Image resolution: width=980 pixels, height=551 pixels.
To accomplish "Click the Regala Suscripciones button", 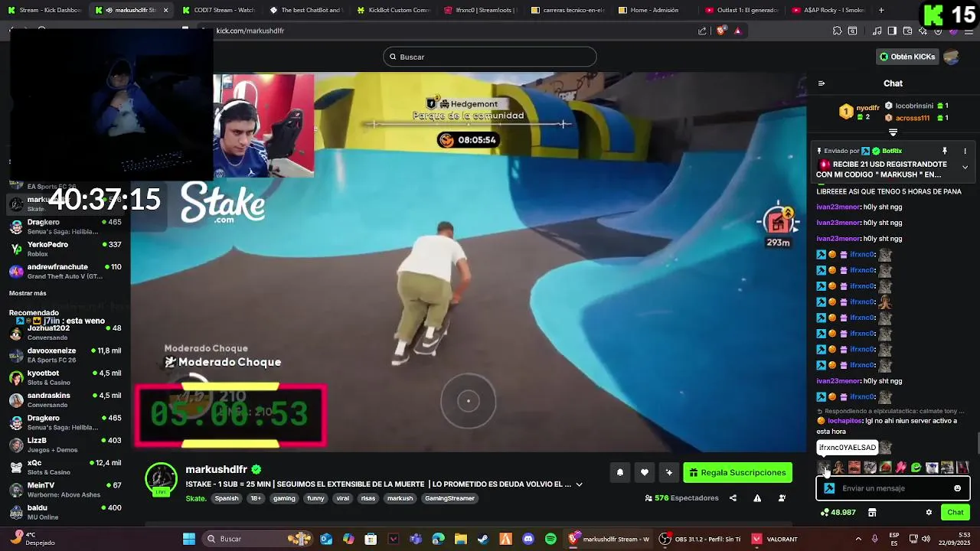I will pos(737,473).
